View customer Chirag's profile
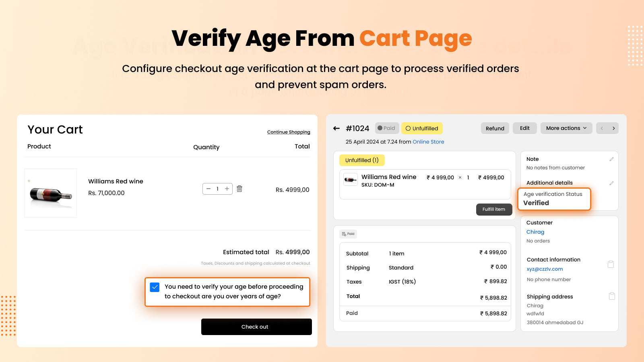The width and height of the screenshot is (644, 362). click(x=535, y=232)
